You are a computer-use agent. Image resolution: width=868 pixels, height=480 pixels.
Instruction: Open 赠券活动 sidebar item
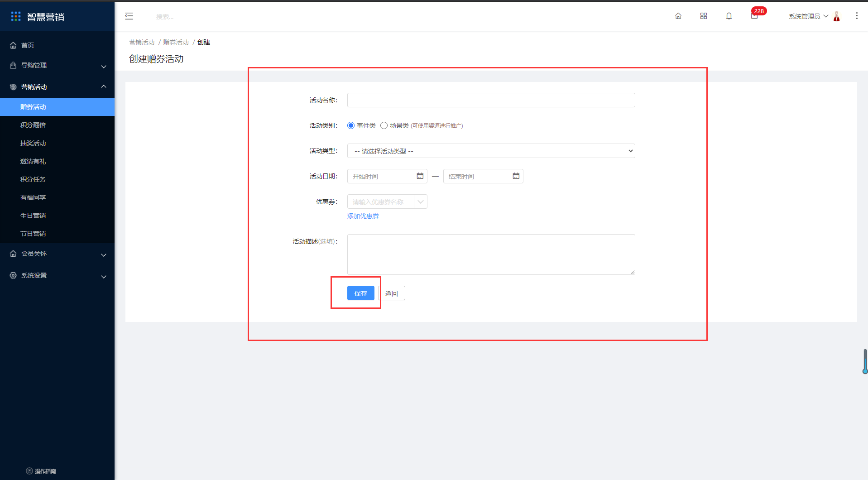click(x=57, y=107)
